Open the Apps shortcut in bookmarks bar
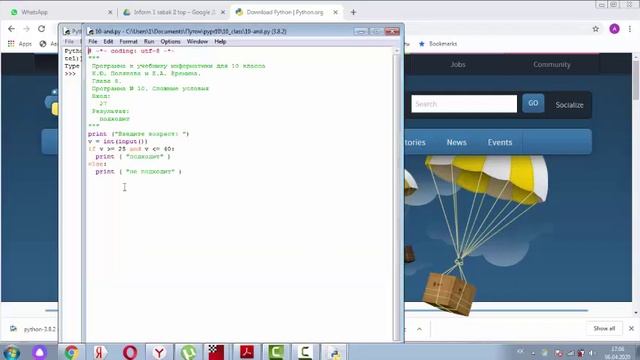 (x=20, y=44)
